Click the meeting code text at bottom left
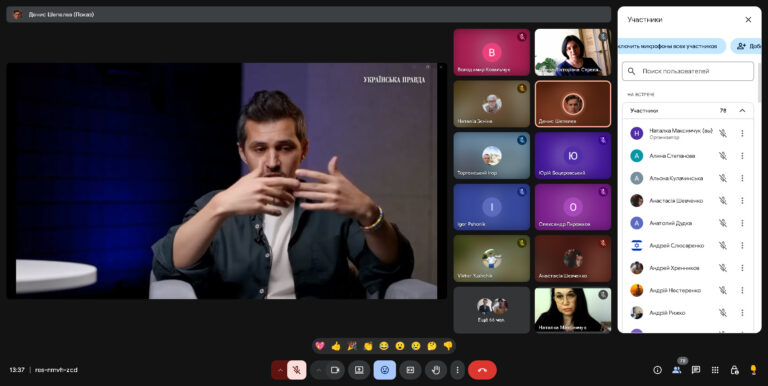The height and width of the screenshot is (386, 768). point(56,370)
